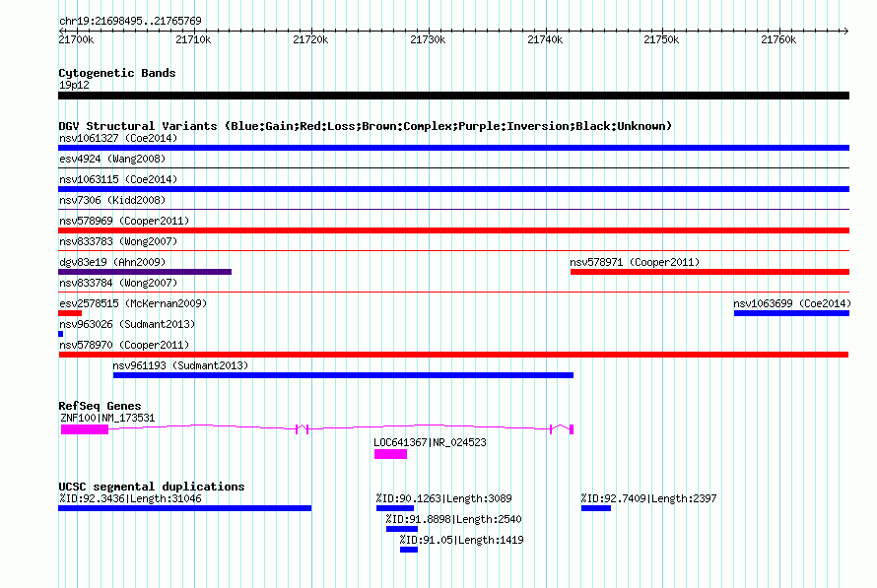Open variant esv2578515 (McKernan2009) label

tap(133, 303)
